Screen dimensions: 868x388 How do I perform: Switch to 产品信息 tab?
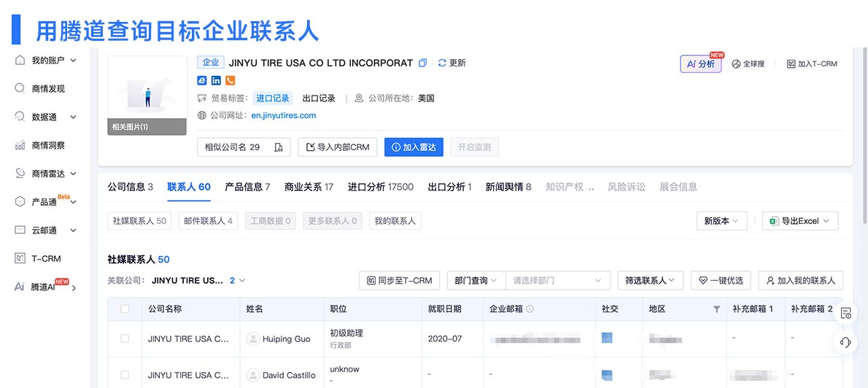247,187
